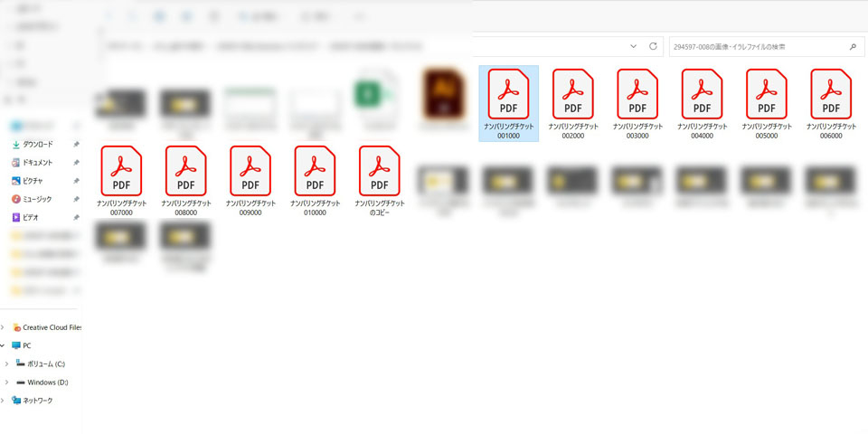The height and width of the screenshot is (434, 868).
Task: Expand the Windows (D:) drive node
Action: [x=7, y=382]
